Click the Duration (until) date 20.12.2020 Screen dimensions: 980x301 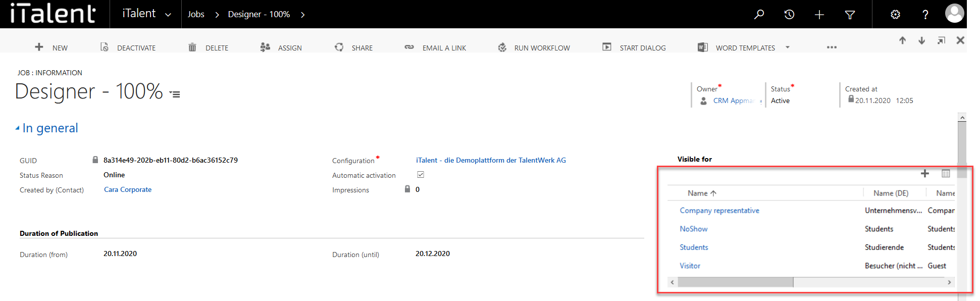pos(433,254)
